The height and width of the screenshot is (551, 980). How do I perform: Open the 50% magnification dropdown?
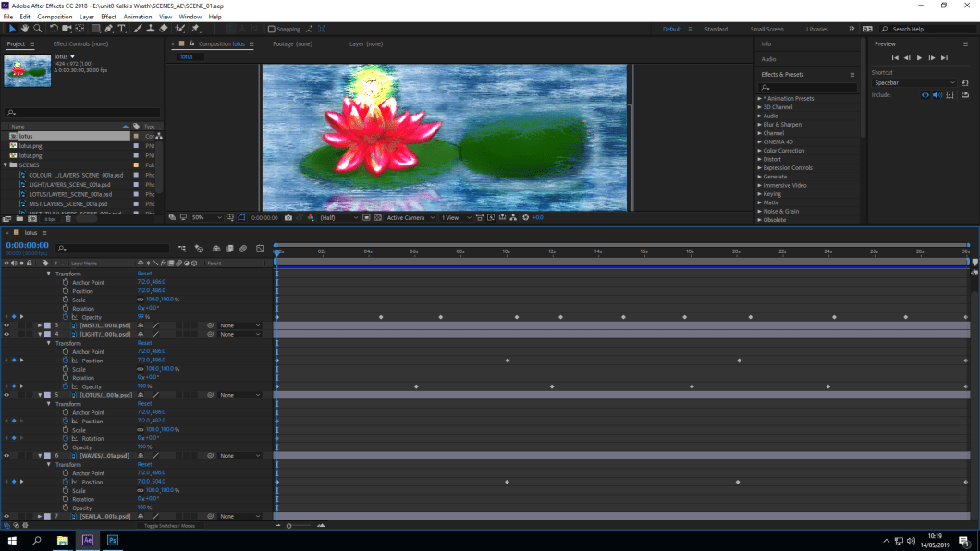pyautogui.click(x=207, y=218)
